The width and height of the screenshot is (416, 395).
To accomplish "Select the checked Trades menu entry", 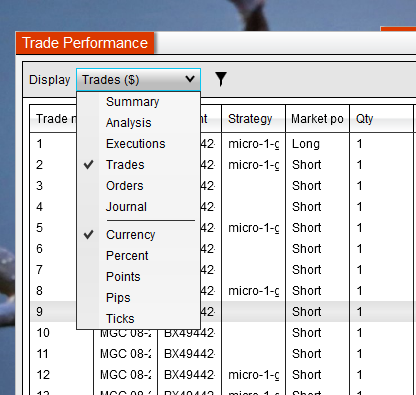I will coord(125,165).
